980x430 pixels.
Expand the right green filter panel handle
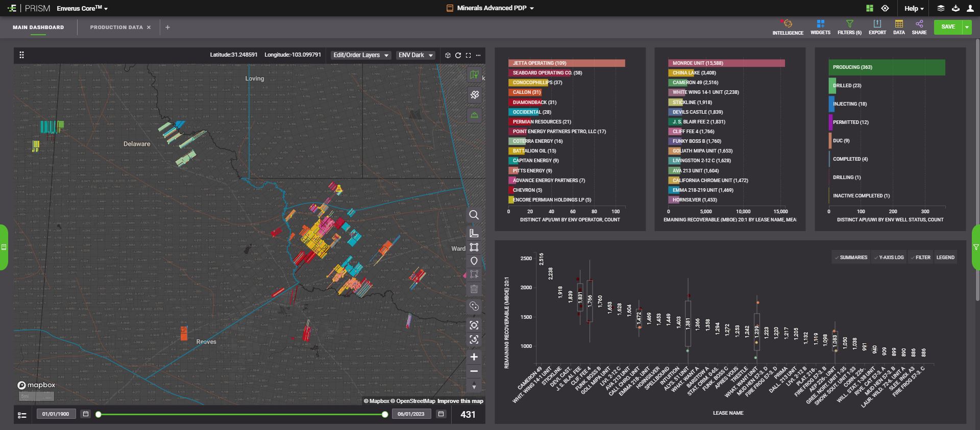pos(976,247)
